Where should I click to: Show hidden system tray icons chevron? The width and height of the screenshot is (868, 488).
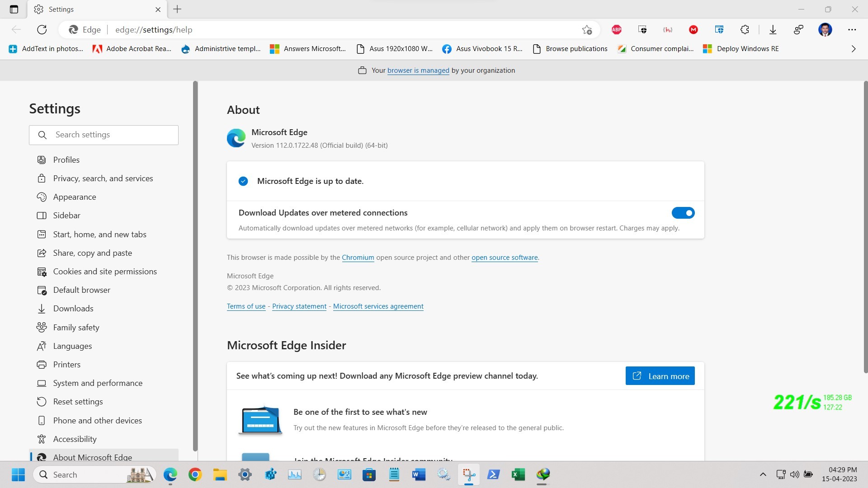click(763, 474)
